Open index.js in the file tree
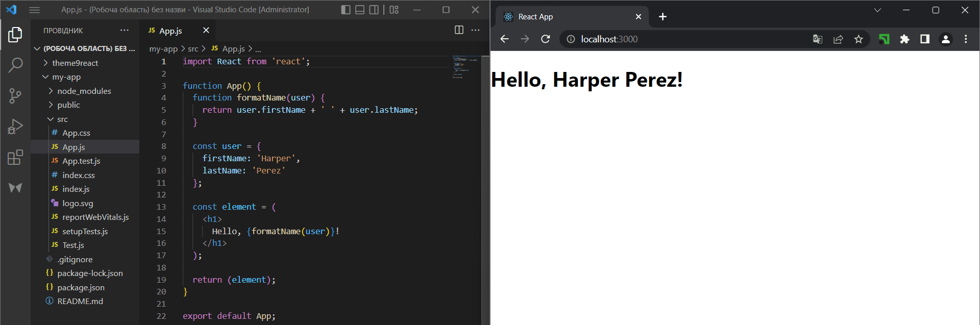The width and height of the screenshot is (980, 325). pos(76,189)
